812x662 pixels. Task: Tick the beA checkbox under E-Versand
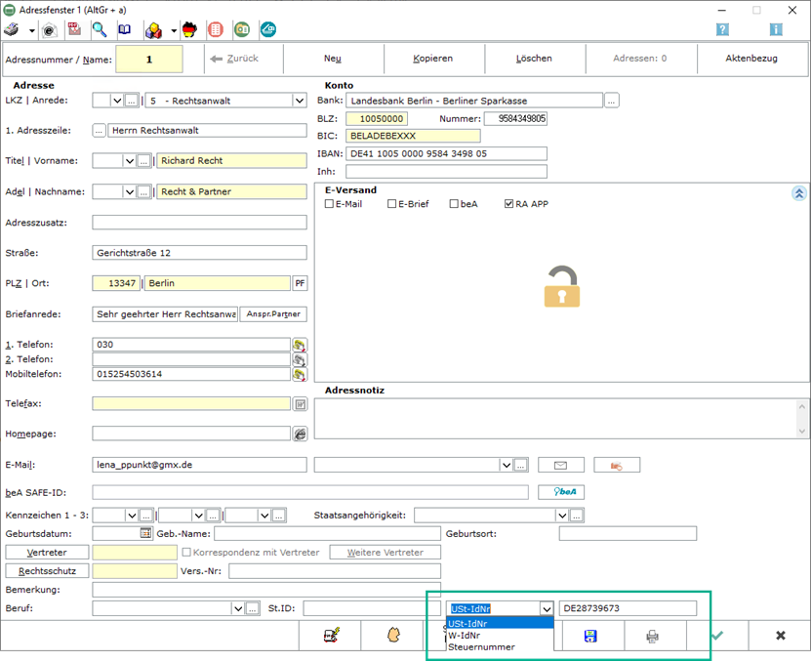pos(454,204)
